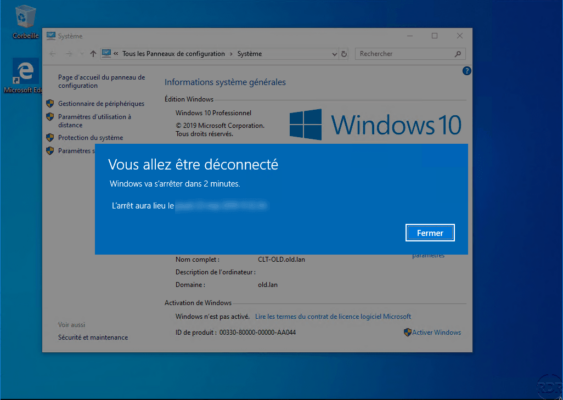Click the blue help question mark icon
The height and width of the screenshot is (400, 563).
point(466,71)
